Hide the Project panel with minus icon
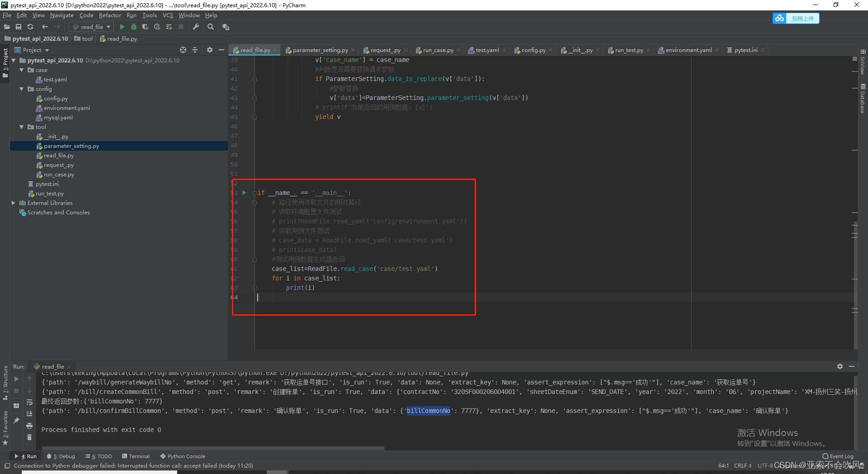868x474 pixels. coord(222,50)
